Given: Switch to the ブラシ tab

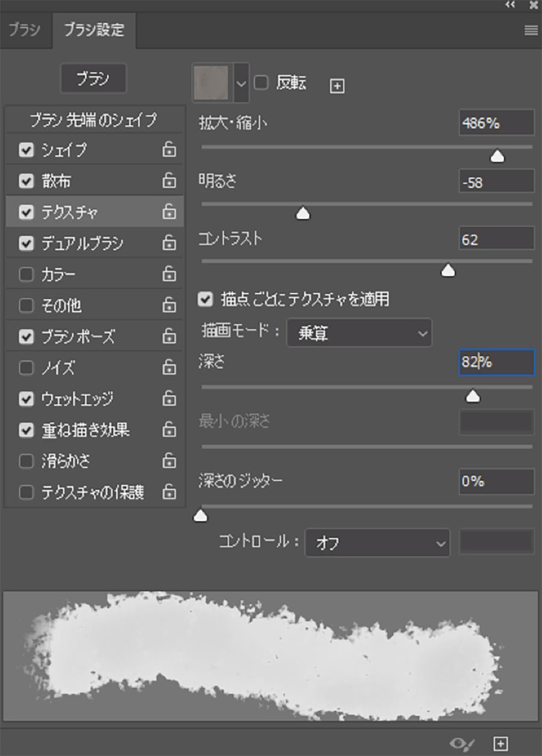Looking at the screenshot, I should (x=24, y=31).
